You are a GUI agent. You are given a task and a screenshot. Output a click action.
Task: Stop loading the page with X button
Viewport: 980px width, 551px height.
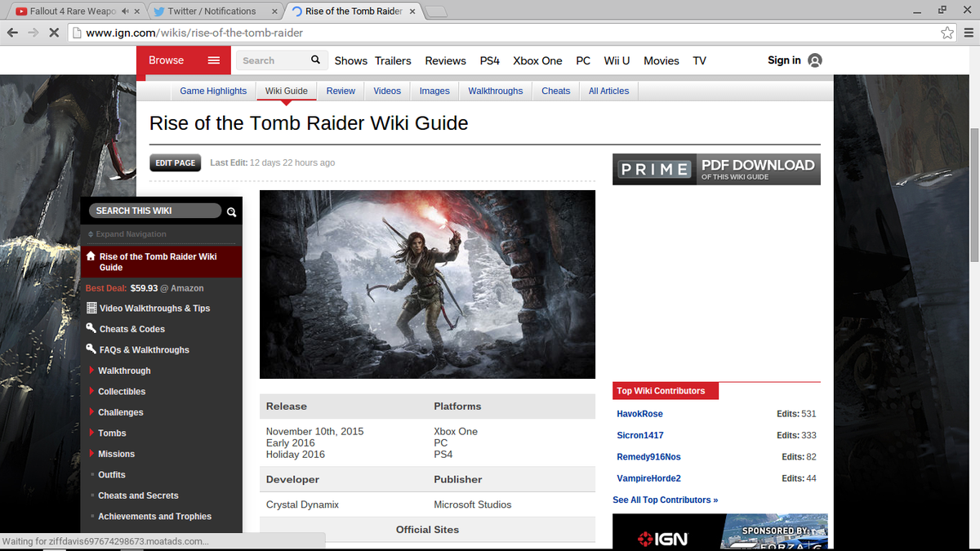(x=53, y=33)
